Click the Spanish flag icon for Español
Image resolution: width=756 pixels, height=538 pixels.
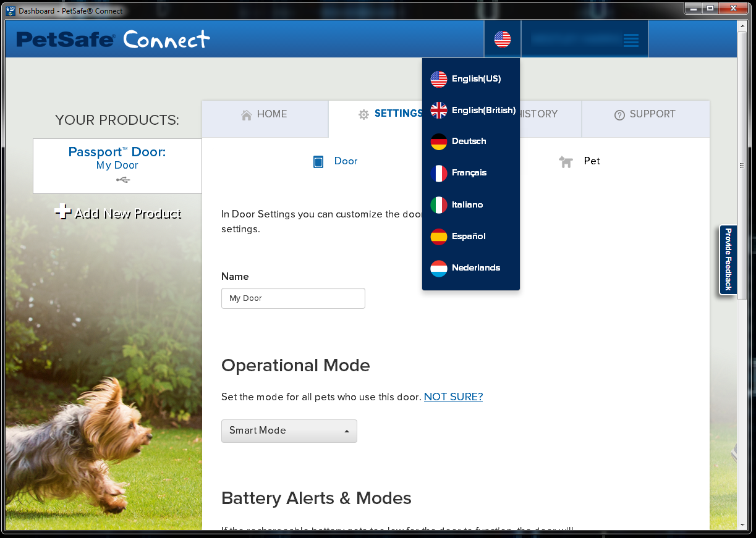tap(439, 237)
